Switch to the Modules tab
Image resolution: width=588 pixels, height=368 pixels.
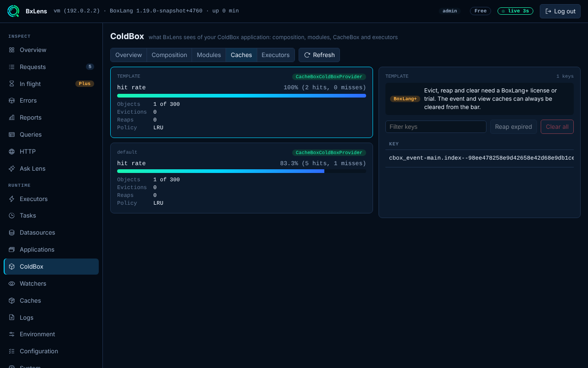(209, 55)
